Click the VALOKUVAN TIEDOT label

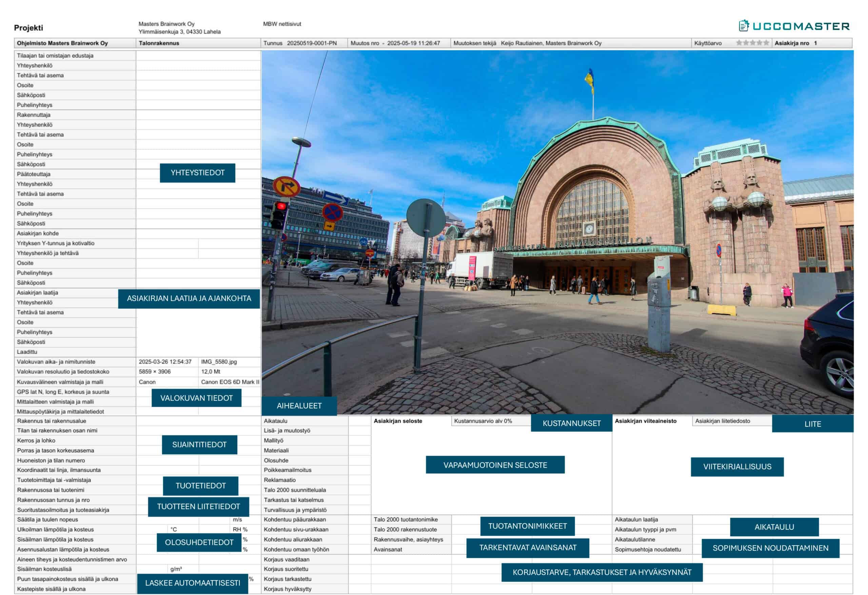coord(196,398)
